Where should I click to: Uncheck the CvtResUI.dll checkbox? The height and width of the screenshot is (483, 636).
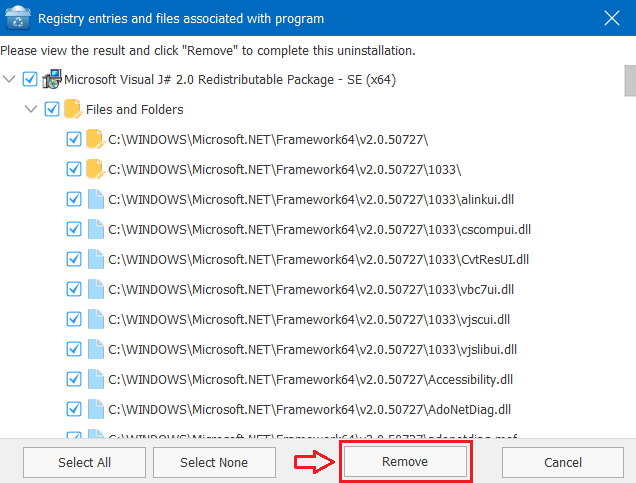tap(74, 259)
